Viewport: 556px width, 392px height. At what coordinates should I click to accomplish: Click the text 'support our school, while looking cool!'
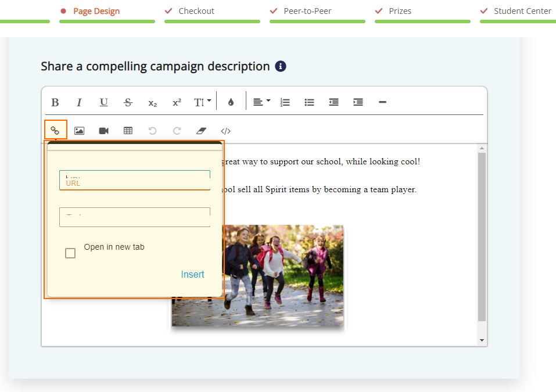345,161
